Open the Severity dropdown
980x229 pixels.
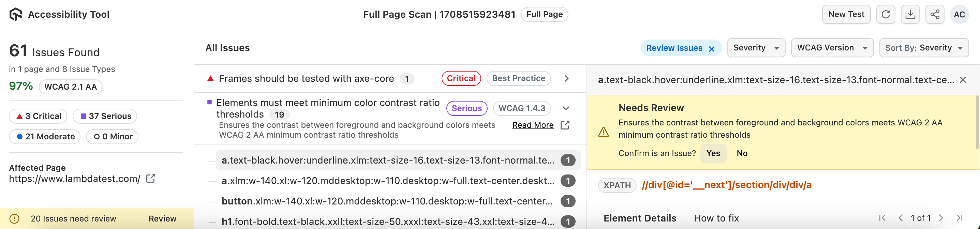(756, 48)
